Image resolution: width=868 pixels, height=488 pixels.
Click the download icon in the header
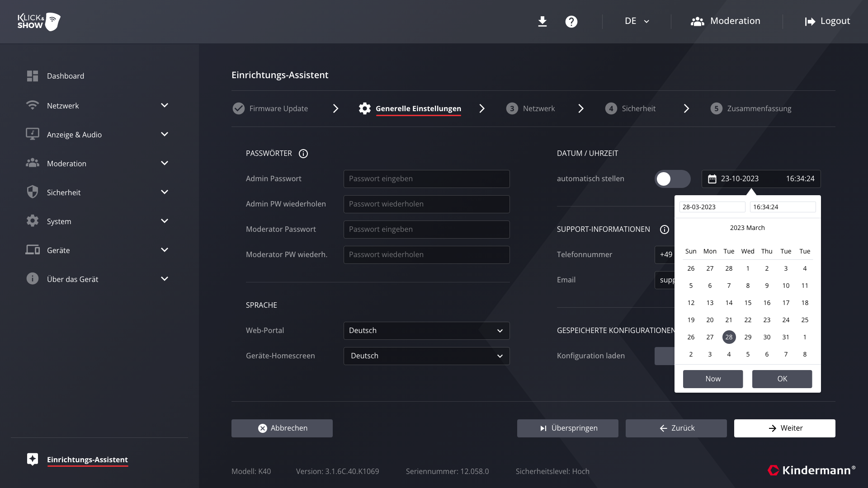542,21
